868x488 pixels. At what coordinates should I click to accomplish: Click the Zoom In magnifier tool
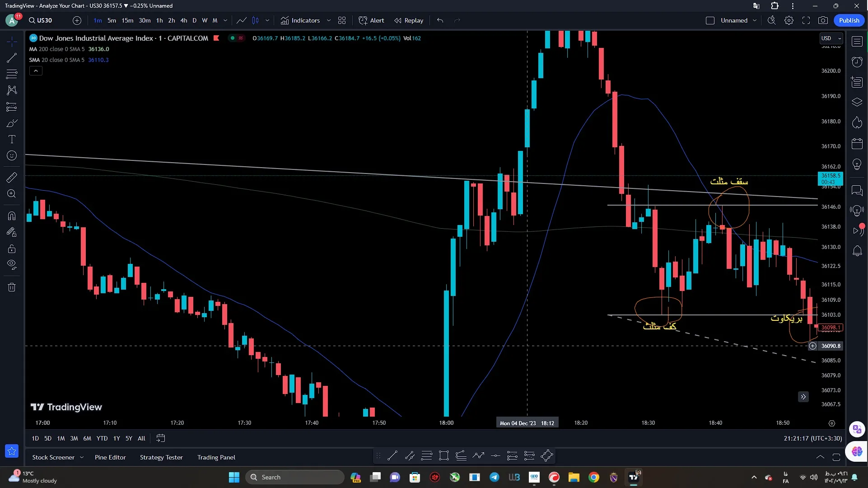click(12, 194)
